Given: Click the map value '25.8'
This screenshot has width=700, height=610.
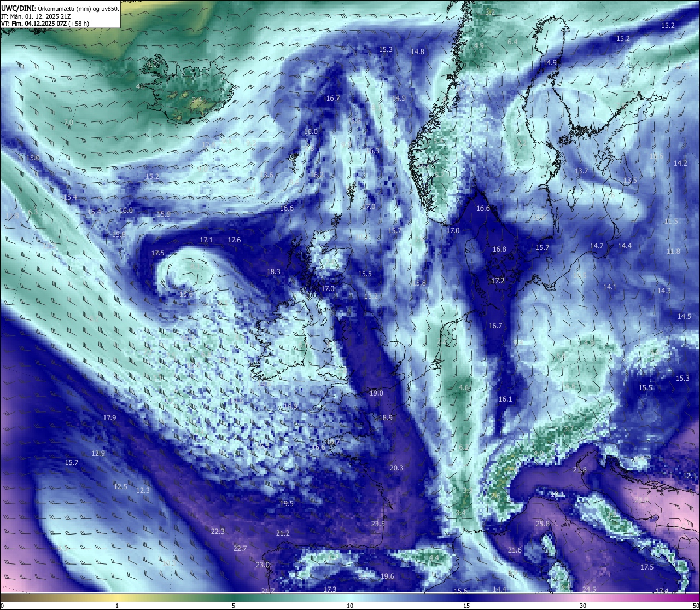Looking at the screenshot, I should 542,524.
